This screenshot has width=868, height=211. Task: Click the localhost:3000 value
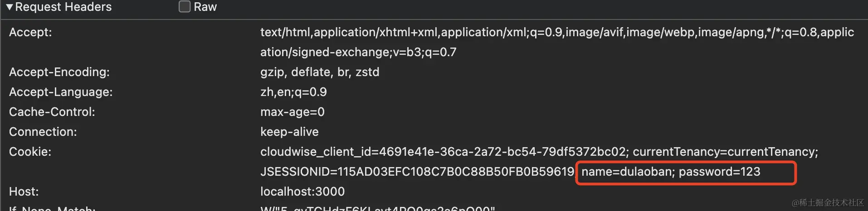tap(302, 192)
